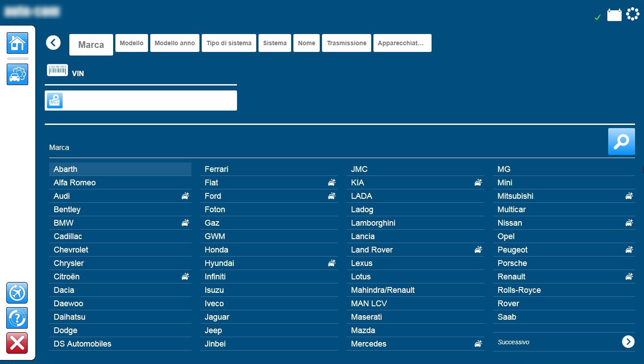Select Porsche in the list

(x=564, y=263)
